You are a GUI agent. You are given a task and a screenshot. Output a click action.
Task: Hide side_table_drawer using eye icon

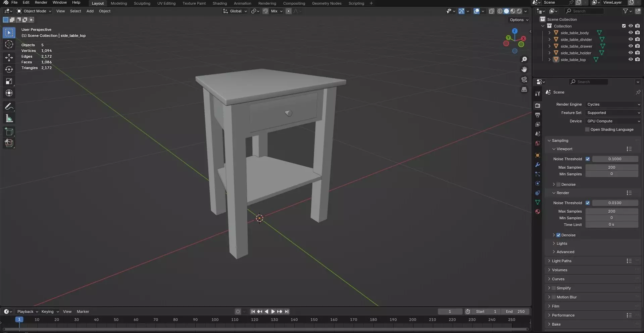(x=631, y=46)
